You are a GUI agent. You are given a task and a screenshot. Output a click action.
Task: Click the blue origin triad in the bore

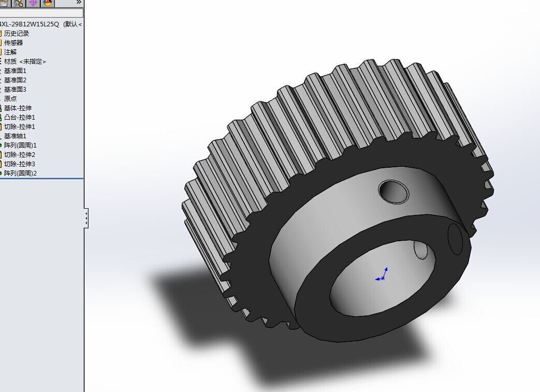(x=382, y=274)
